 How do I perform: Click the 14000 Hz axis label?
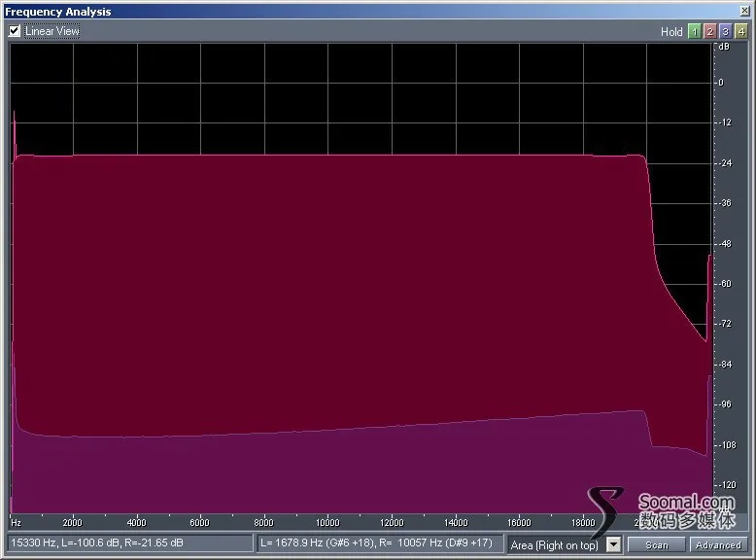tap(456, 522)
